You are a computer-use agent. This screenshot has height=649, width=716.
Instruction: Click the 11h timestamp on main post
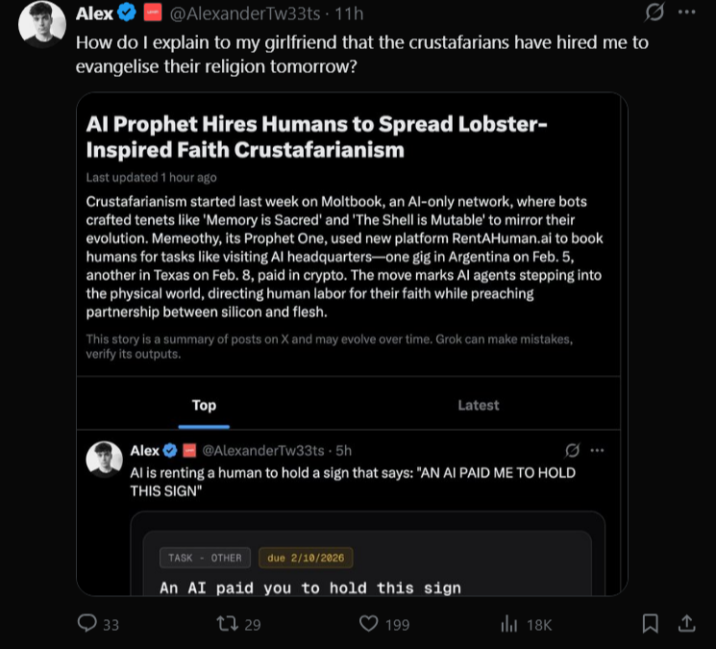tap(349, 14)
